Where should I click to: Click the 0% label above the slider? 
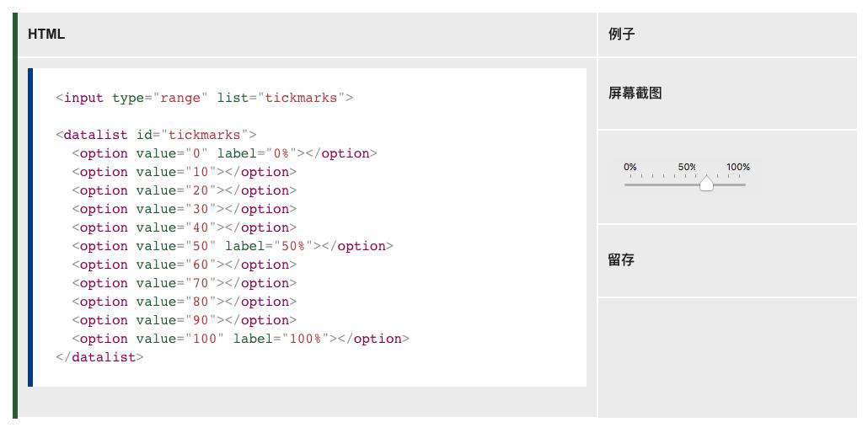point(630,167)
